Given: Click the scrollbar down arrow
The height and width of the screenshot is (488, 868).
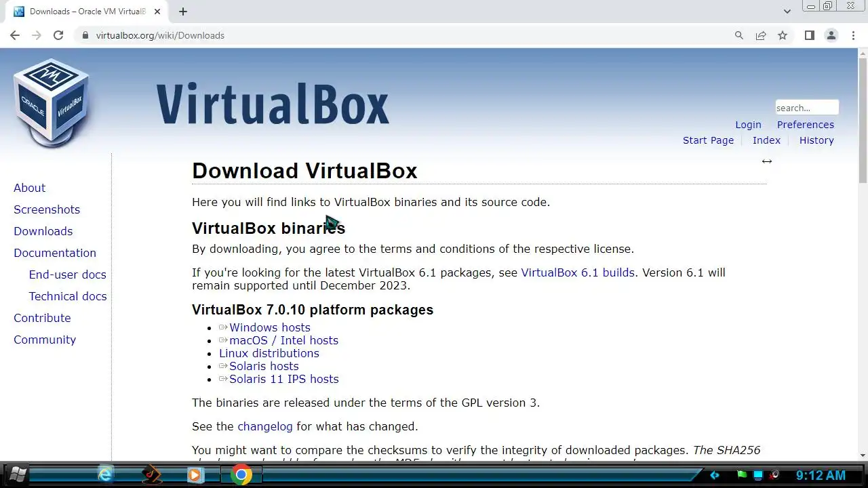Looking at the screenshot, I should pos(863,455).
